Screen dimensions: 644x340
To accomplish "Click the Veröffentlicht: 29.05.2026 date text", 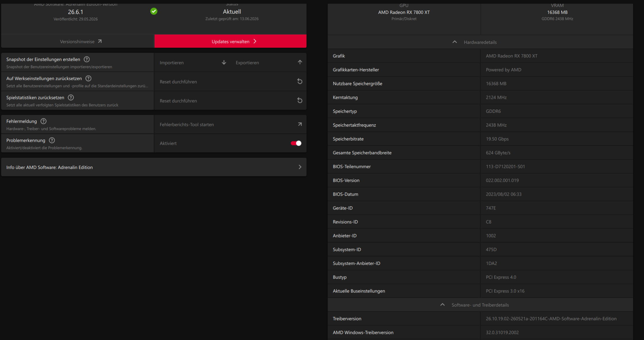I will (76, 19).
